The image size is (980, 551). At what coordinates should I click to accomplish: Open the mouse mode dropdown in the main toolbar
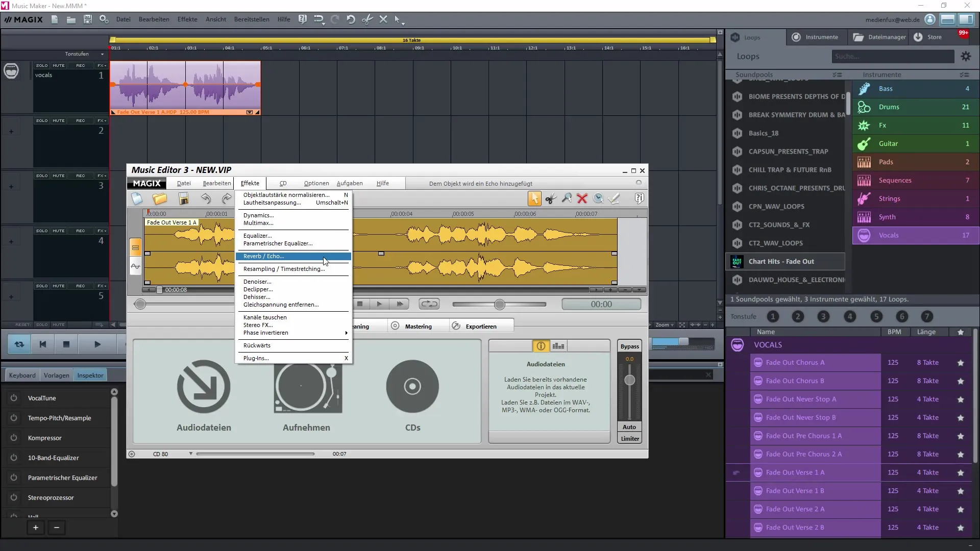coord(403,23)
